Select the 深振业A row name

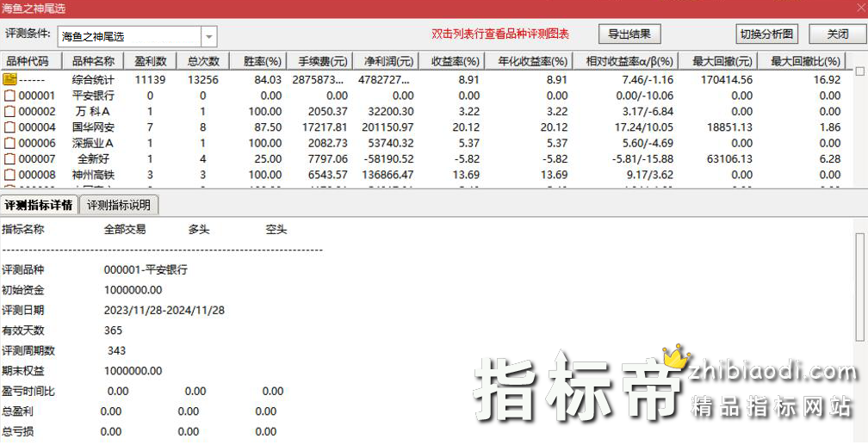(92, 143)
